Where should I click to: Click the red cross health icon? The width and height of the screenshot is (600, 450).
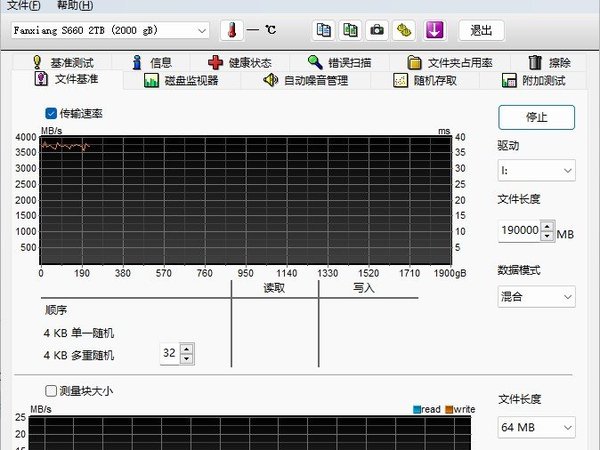pyautogui.click(x=215, y=62)
